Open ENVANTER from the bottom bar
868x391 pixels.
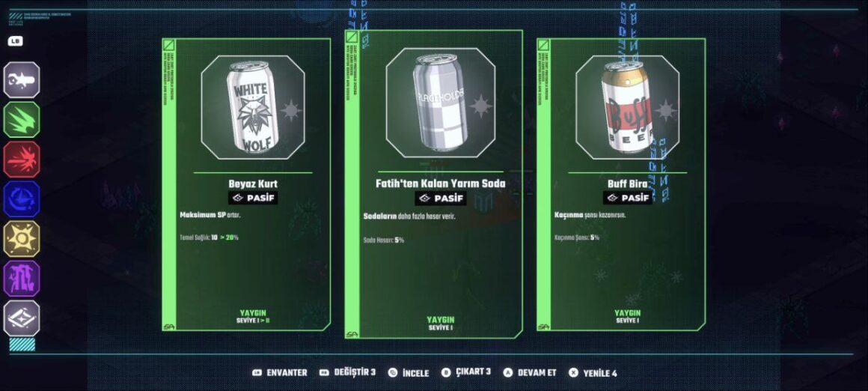(279, 373)
